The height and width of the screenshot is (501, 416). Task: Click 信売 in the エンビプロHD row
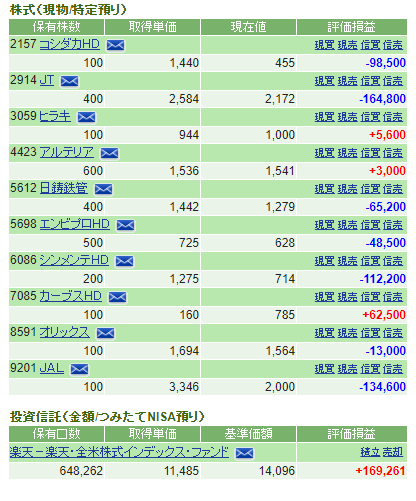pyautogui.click(x=393, y=225)
